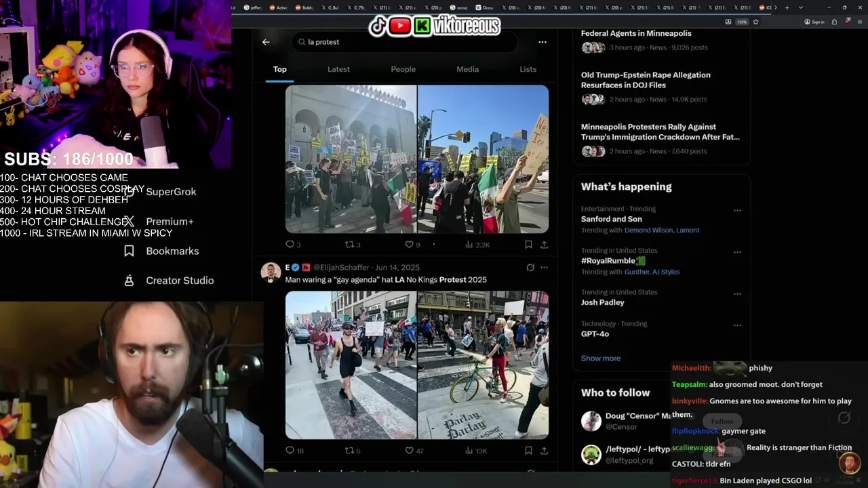The width and height of the screenshot is (868, 488).
Task: Open /leftypol/ account avatar
Action: tap(591, 454)
